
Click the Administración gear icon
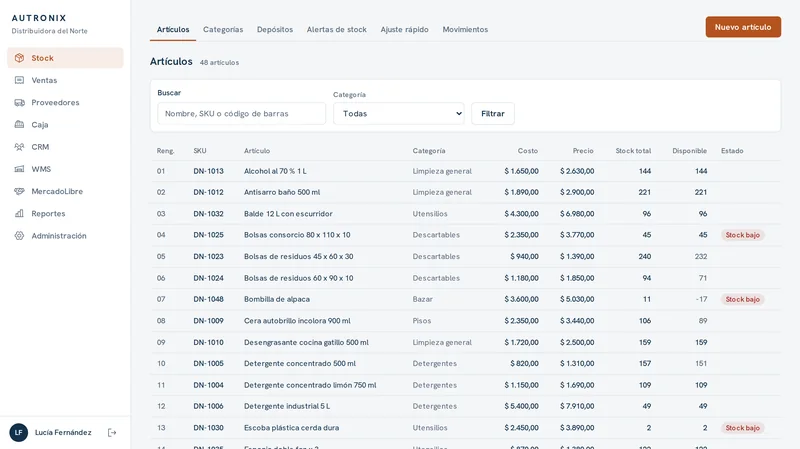click(19, 236)
